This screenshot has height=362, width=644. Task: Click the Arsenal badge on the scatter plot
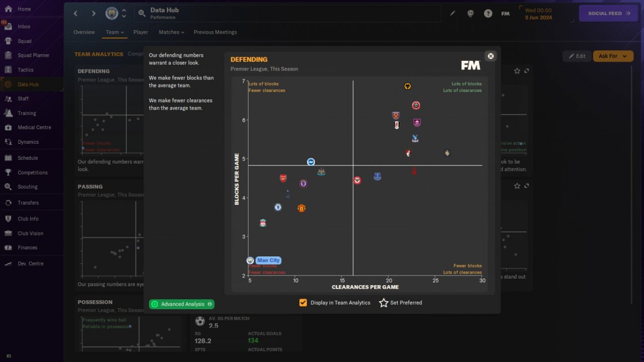pos(283,178)
